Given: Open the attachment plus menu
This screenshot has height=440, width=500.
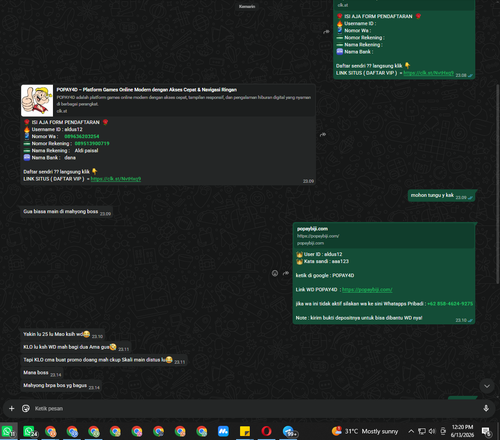Looking at the screenshot, I should pos(12,408).
